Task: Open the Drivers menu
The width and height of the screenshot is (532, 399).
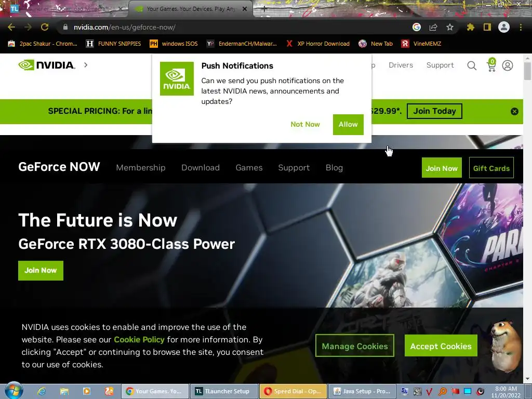Action: (x=401, y=65)
